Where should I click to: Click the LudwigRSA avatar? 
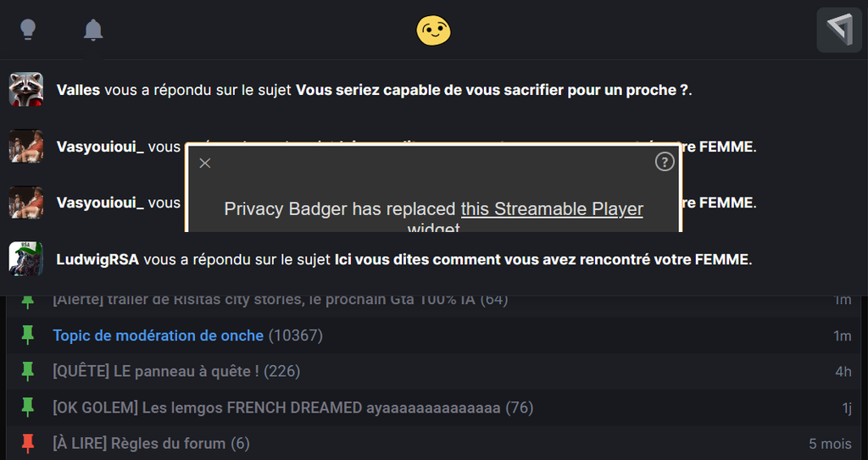(x=26, y=259)
